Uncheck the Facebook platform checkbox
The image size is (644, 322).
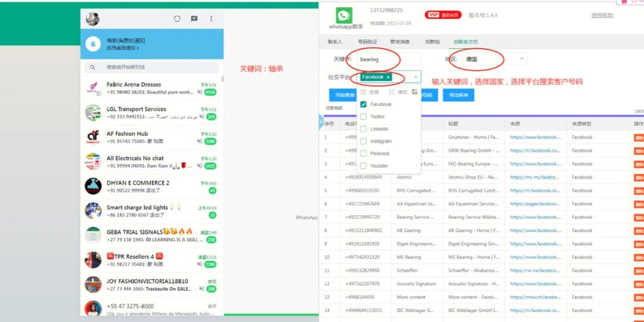click(x=363, y=104)
